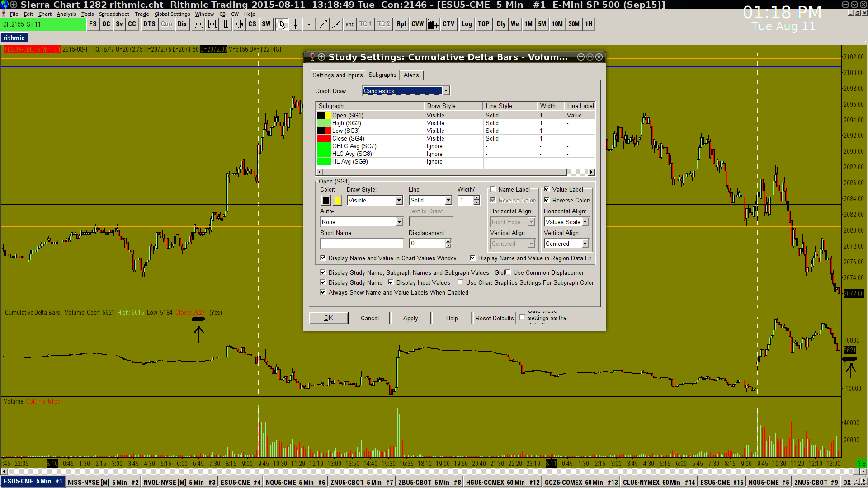Screen dimensions: 868x488
Task: Select the line drawing tool
Action: pos(323,24)
